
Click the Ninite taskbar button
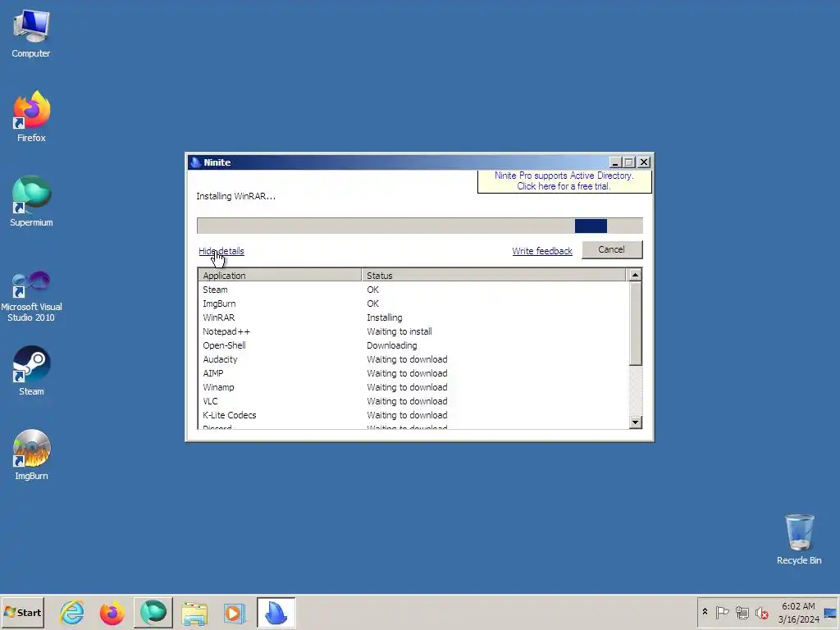276,612
